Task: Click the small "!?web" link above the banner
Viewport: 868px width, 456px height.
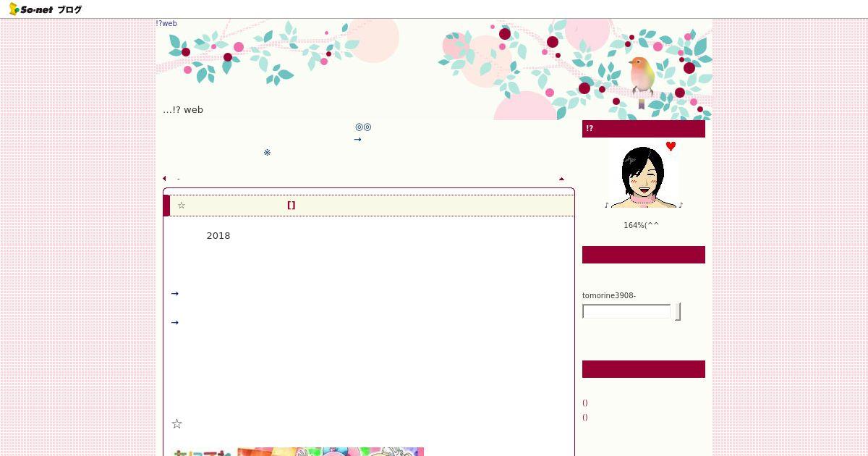Action: coord(166,23)
